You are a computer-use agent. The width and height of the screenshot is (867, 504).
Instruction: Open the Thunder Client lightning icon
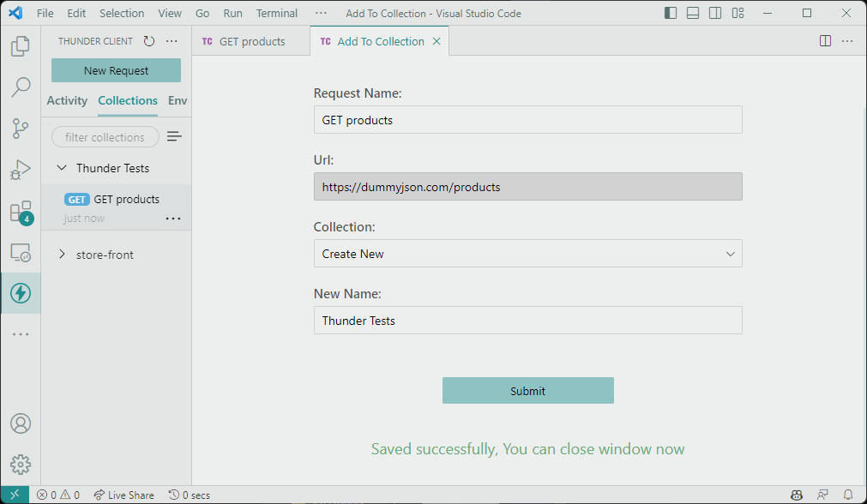21,293
